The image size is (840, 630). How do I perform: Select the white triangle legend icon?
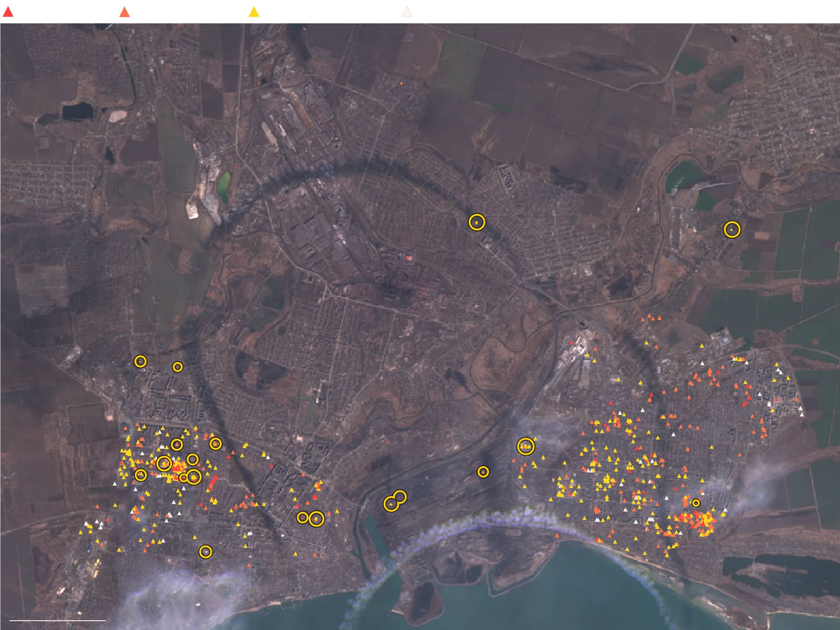407,12
